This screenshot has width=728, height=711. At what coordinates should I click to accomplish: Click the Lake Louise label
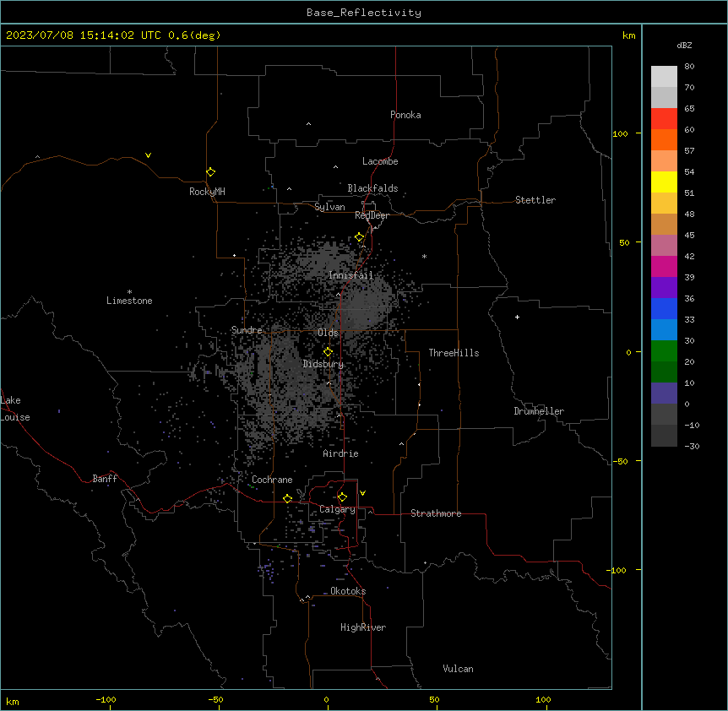click(15, 409)
